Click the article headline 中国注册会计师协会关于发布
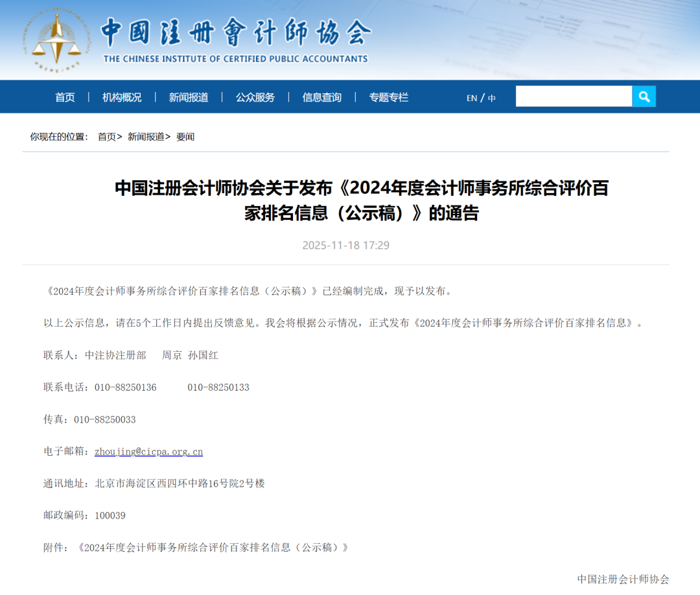 [x=362, y=200]
